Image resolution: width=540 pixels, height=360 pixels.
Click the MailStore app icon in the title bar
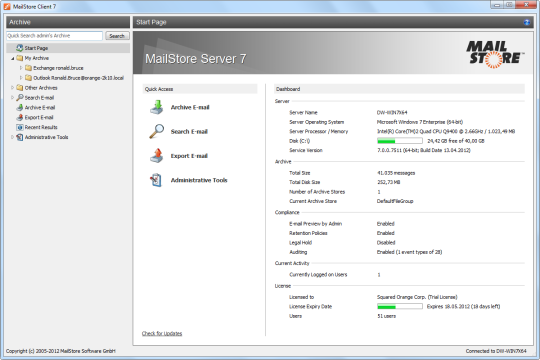pyautogui.click(x=7, y=6)
